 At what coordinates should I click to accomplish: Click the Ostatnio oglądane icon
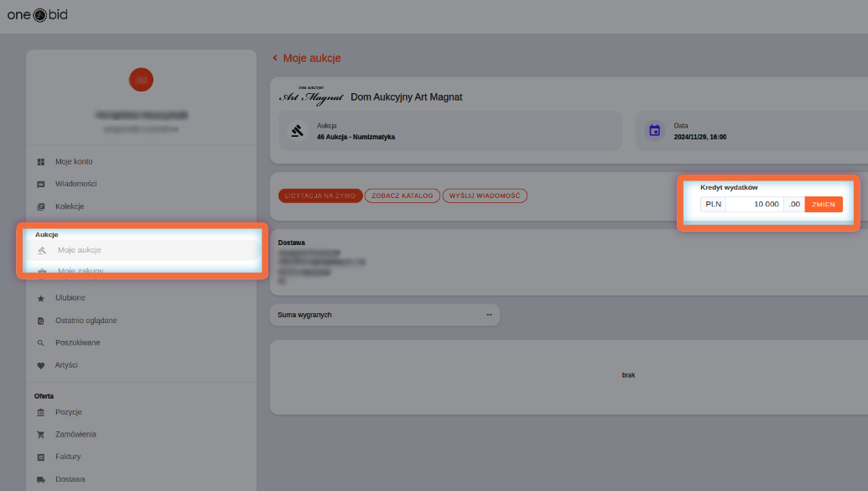(x=41, y=321)
